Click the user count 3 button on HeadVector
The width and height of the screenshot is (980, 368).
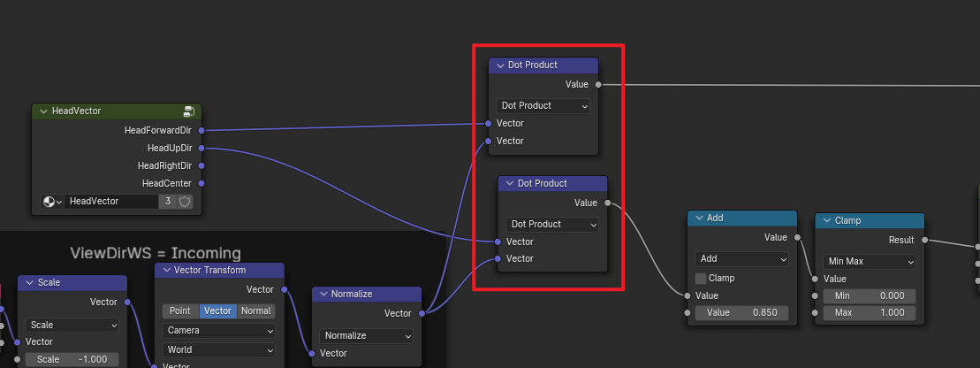[x=167, y=202]
